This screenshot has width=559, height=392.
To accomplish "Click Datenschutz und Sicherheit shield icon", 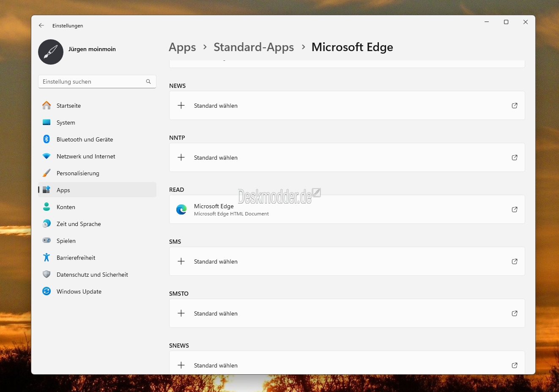I will point(47,275).
